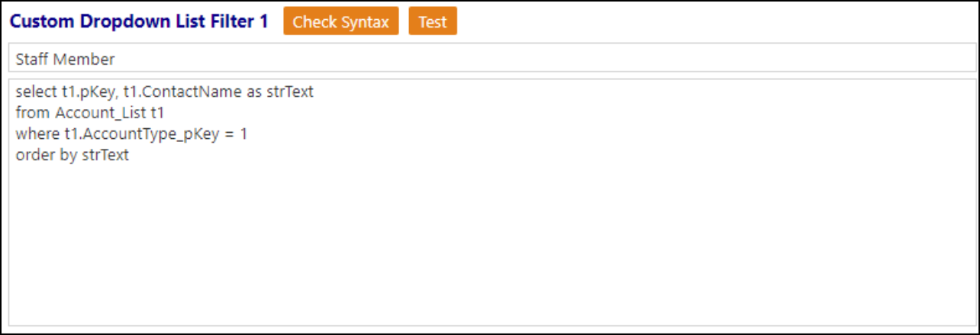The image size is (980, 335).
Task: Click 'AccountType_pKey' in the where clause
Action: (150, 134)
